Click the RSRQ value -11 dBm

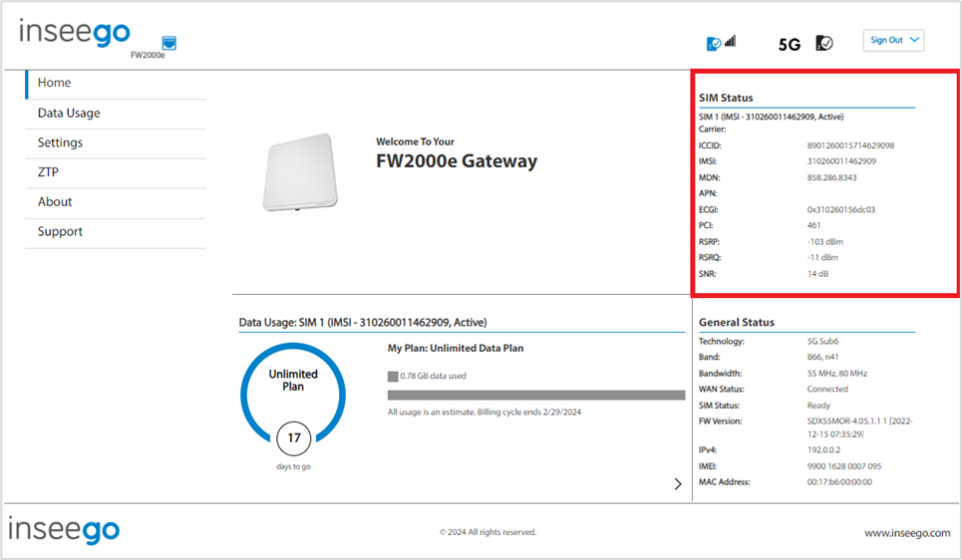pos(822,258)
